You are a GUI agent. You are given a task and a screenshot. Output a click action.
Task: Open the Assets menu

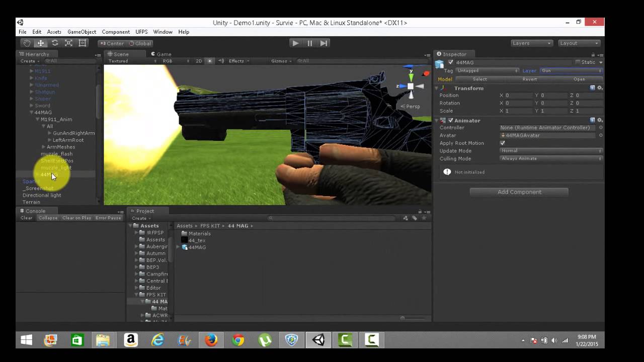coord(54,32)
